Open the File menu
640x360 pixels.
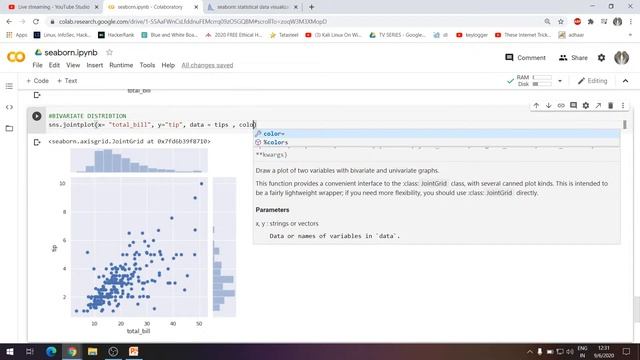tap(37, 65)
